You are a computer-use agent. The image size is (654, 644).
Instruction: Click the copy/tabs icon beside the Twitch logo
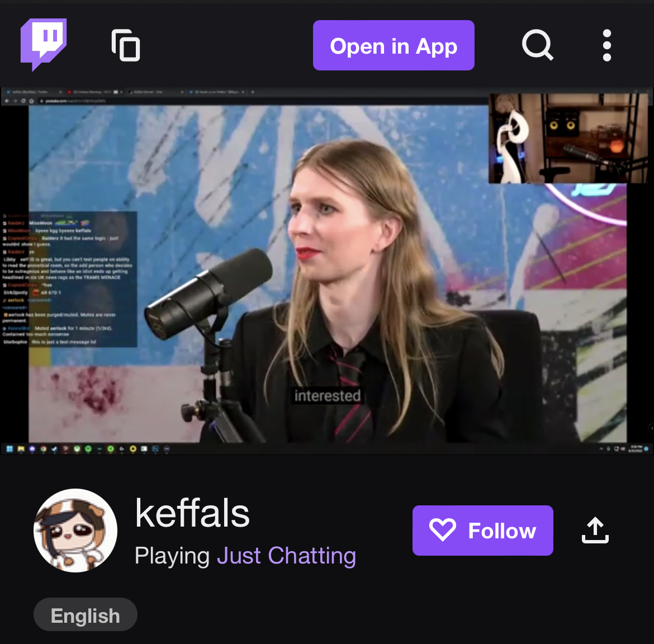coord(126,45)
